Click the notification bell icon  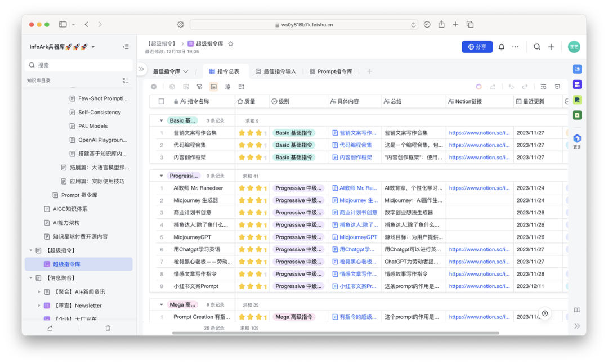pyautogui.click(x=501, y=47)
